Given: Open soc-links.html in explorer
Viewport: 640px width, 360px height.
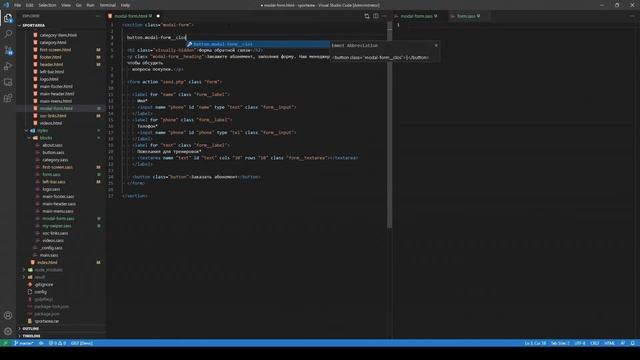Looking at the screenshot, I should [x=53, y=116].
